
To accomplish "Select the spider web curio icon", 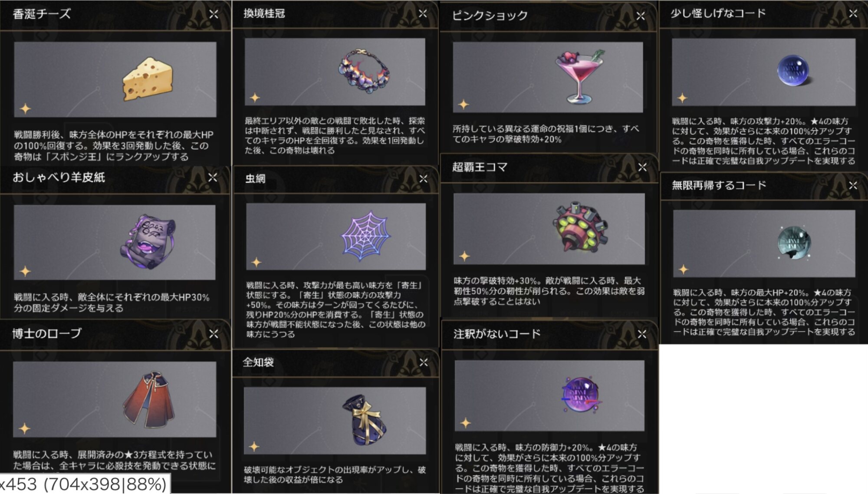I will pyautogui.click(x=366, y=236).
